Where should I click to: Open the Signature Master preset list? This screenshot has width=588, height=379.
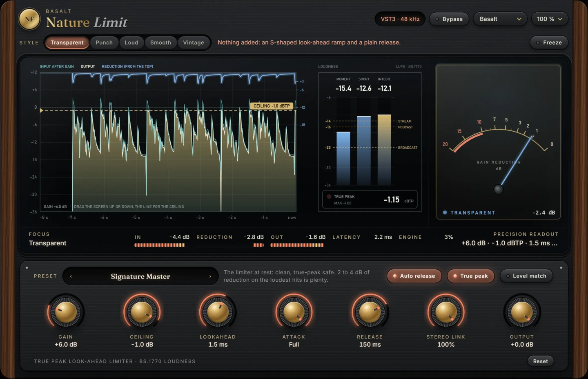[x=140, y=276]
